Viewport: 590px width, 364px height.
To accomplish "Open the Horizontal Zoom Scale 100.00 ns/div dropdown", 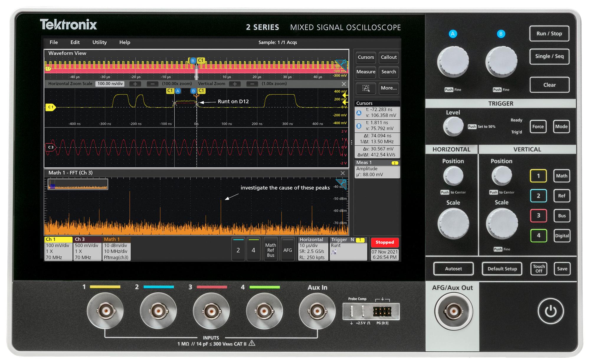I will [x=110, y=84].
